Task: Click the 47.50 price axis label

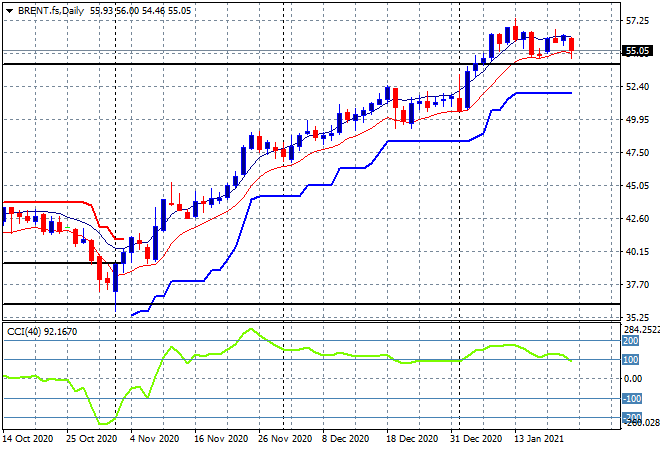Action: coord(637,153)
